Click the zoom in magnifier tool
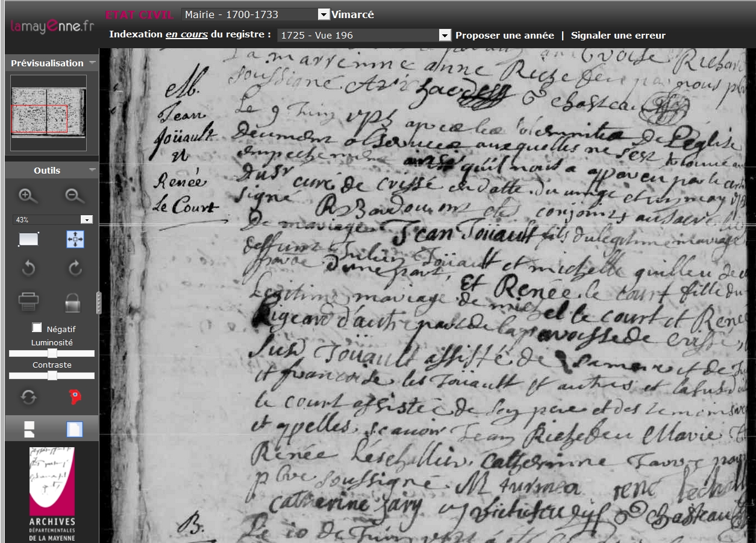 click(28, 196)
